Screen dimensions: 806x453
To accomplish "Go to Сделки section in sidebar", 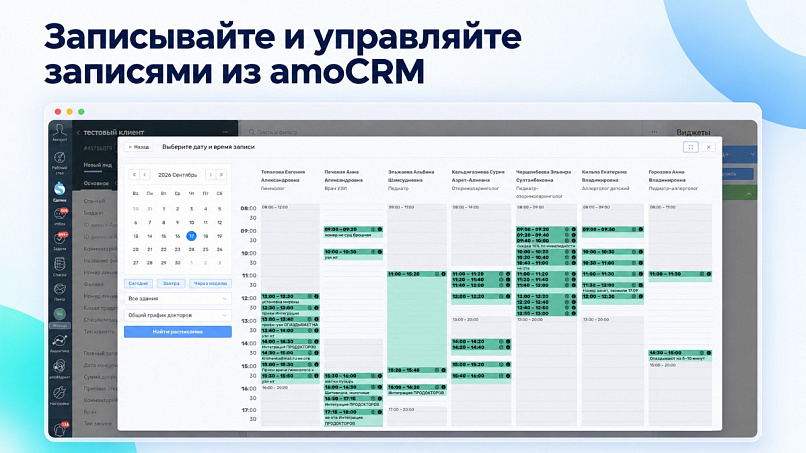I will pos(60,191).
